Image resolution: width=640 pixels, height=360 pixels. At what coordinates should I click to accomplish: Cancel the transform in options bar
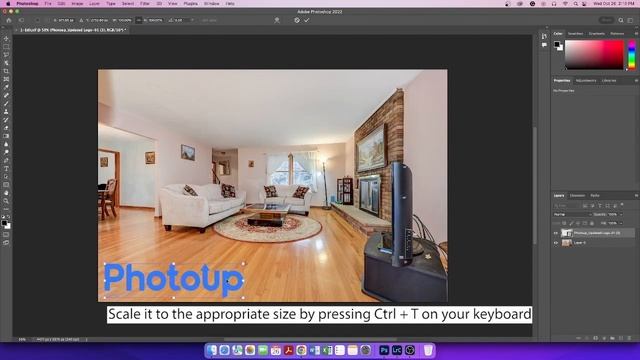click(x=297, y=20)
